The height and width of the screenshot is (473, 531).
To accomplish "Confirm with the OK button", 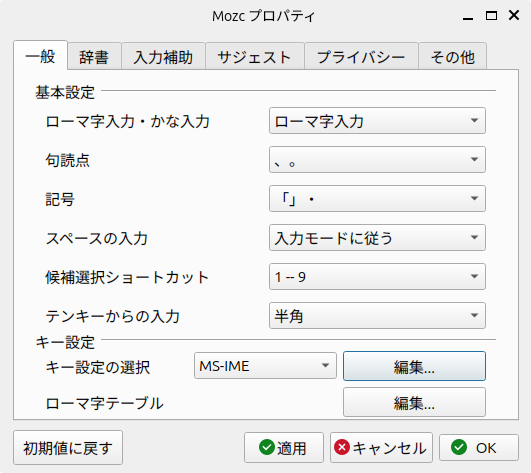I will [479, 448].
